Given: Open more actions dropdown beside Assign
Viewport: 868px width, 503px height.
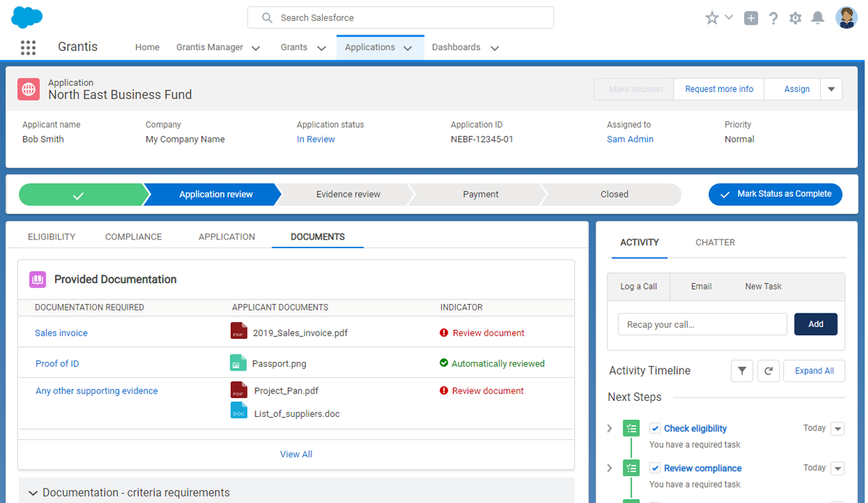Looking at the screenshot, I should coord(831,89).
